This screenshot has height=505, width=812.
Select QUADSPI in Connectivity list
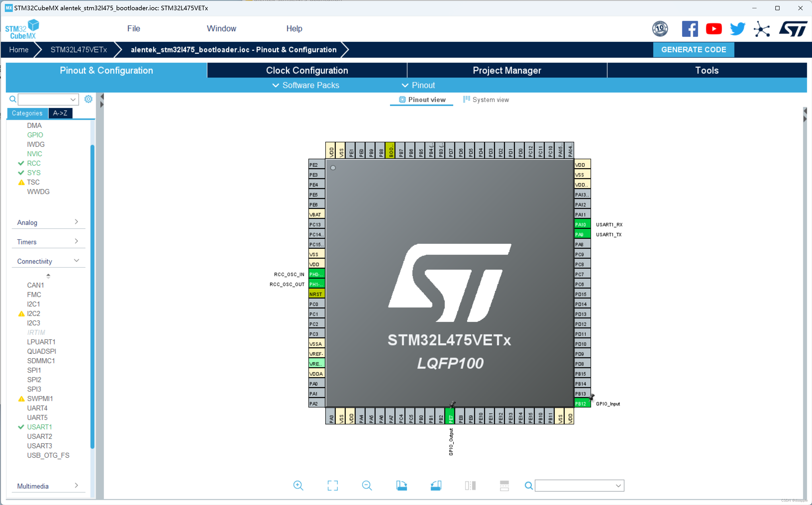coord(42,351)
